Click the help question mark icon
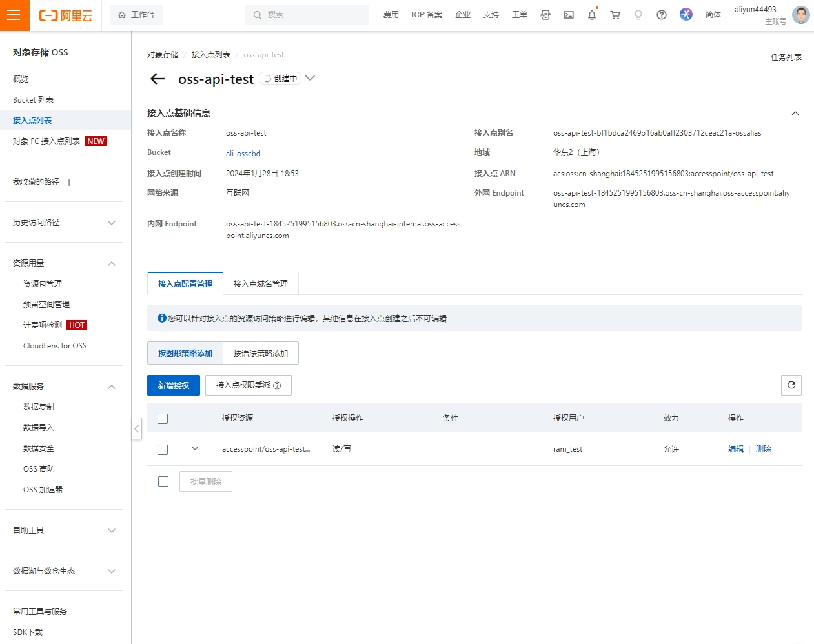The height and width of the screenshot is (644, 814). point(662,15)
